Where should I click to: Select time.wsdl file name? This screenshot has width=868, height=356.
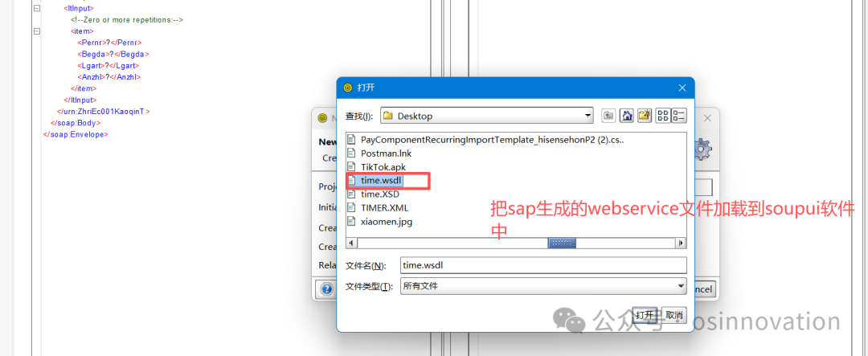(x=382, y=181)
